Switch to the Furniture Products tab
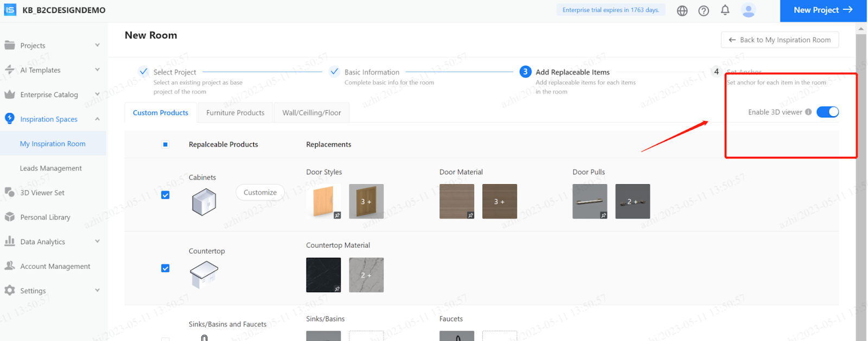The image size is (868, 341). point(235,113)
